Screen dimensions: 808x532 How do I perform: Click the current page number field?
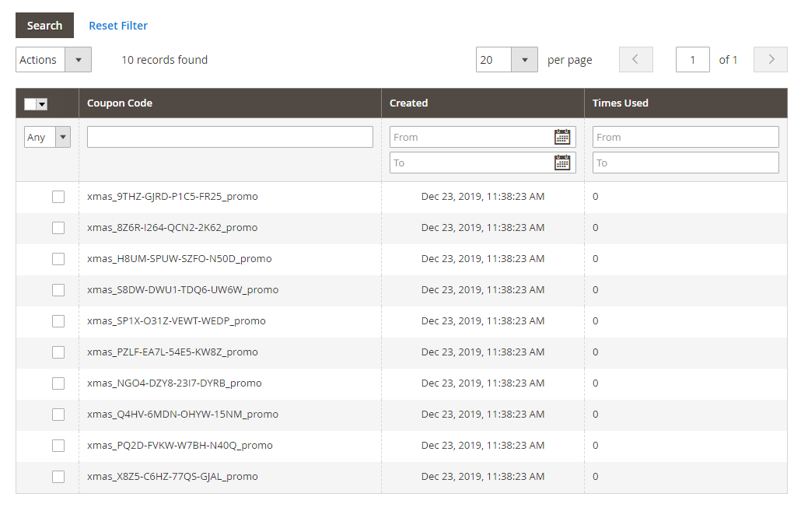[x=693, y=59]
